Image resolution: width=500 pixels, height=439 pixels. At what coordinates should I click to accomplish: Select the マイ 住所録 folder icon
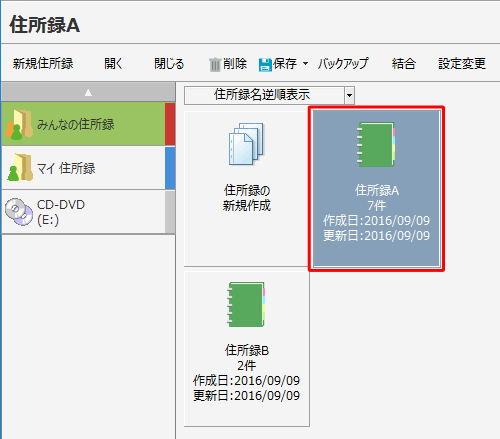click(x=20, y=167)
